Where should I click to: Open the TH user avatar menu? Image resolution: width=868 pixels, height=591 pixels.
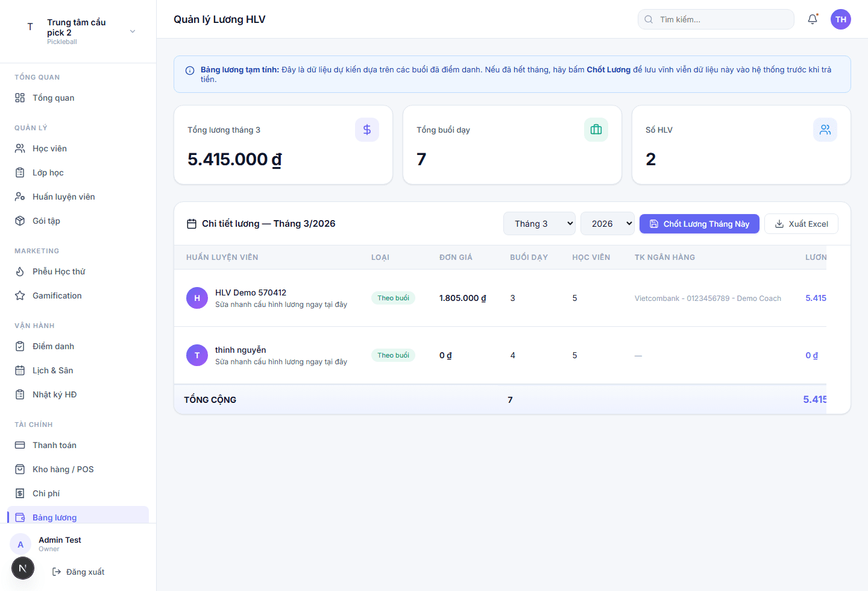click(x=840, y=19)
